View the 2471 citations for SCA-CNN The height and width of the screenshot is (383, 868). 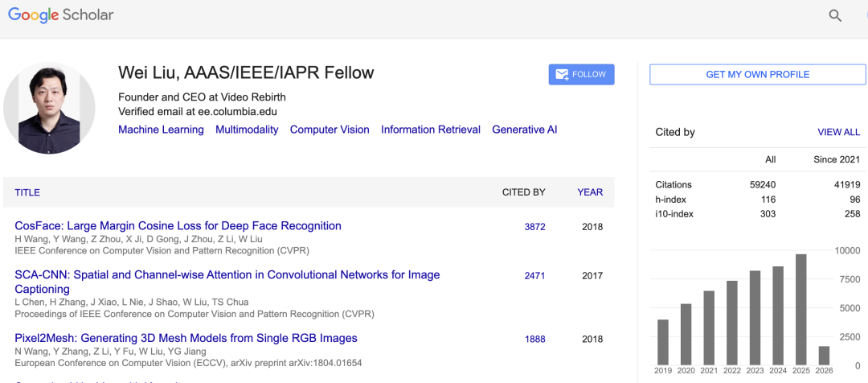534,276
